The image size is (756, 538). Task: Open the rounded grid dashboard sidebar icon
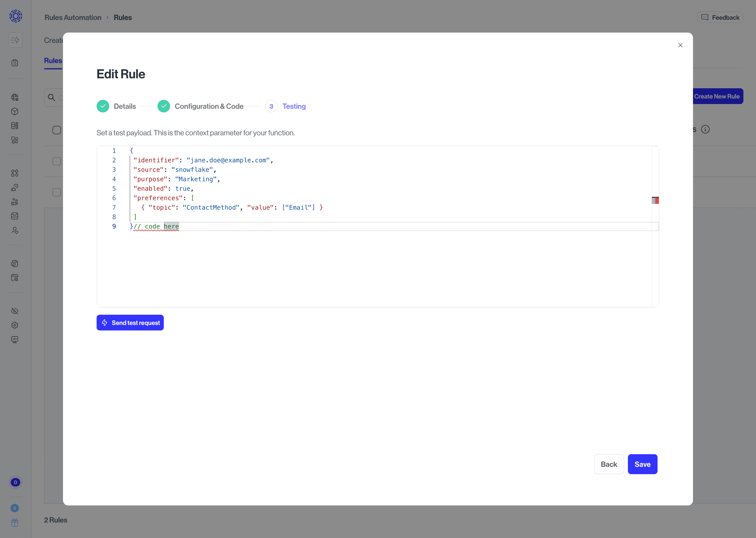[14, 140]
